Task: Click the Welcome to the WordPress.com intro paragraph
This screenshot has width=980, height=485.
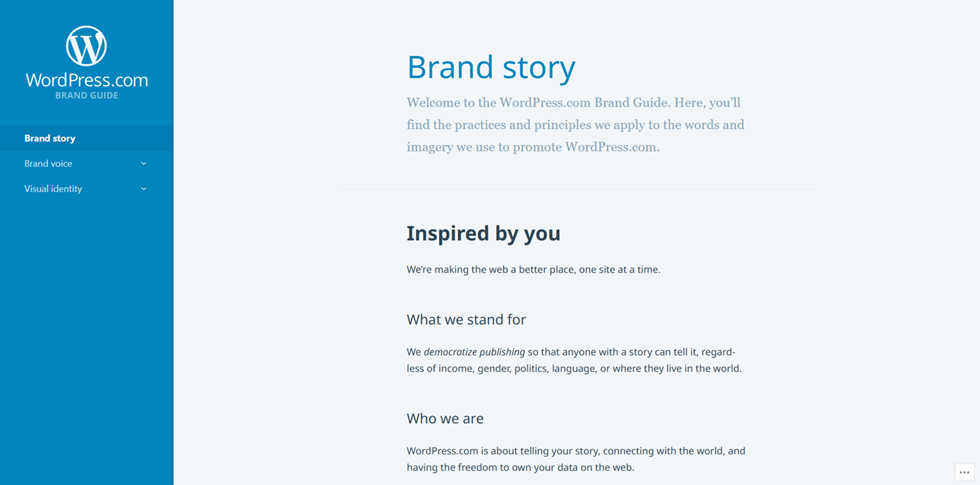Action: 575,125
